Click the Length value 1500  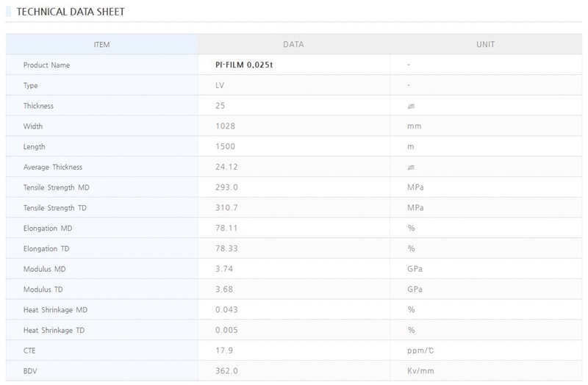click(225, 147)
